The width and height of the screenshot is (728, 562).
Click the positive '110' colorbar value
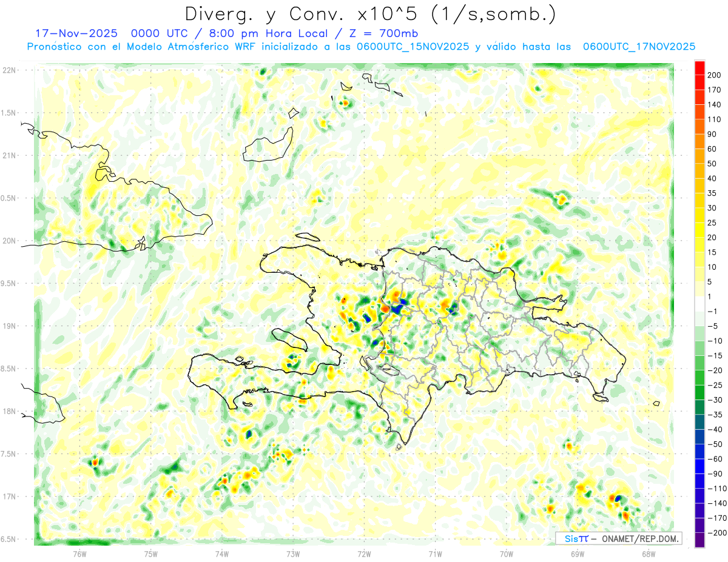pos(715,119)
